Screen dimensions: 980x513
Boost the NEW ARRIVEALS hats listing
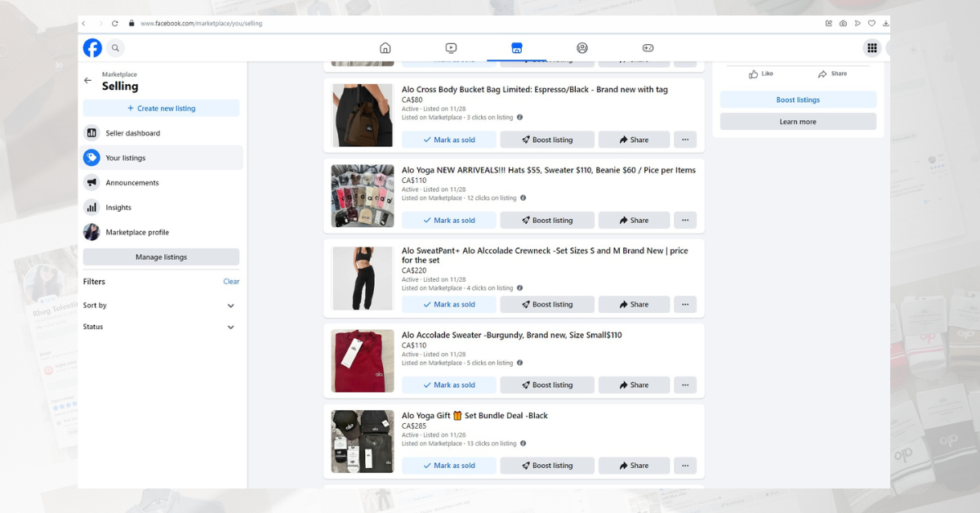pos(547,221)
